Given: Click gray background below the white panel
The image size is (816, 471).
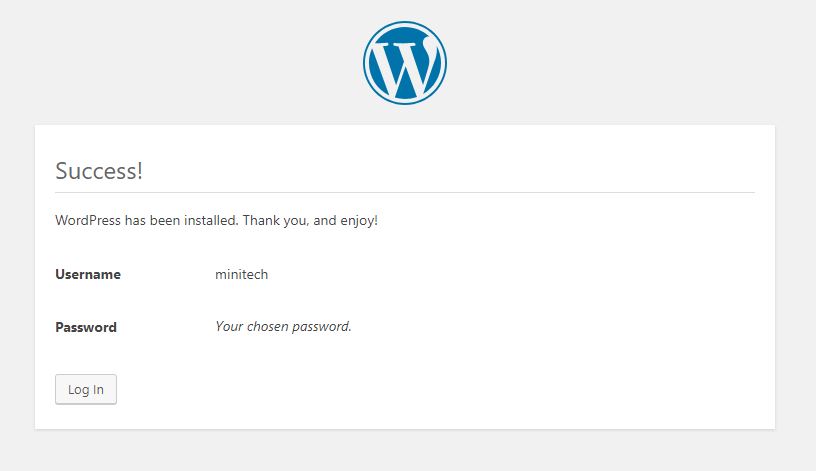Looking at the screenshot, I should (x=405, y=451).
